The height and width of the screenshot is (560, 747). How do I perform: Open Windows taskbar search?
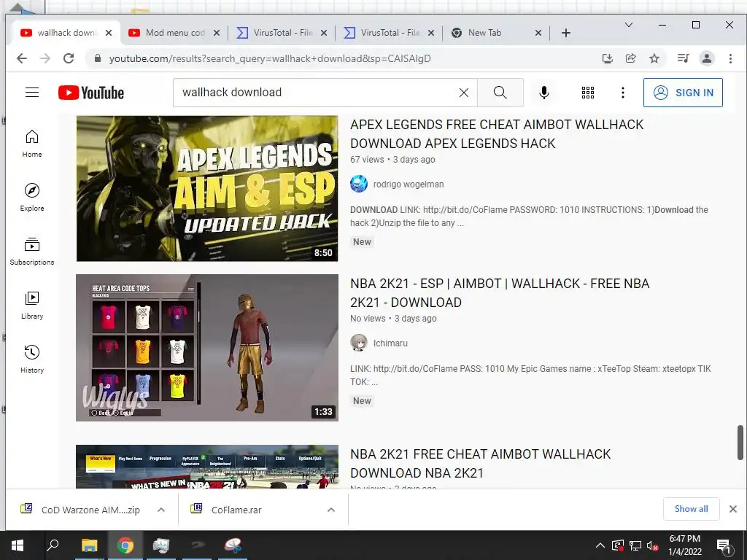point(53,545)
